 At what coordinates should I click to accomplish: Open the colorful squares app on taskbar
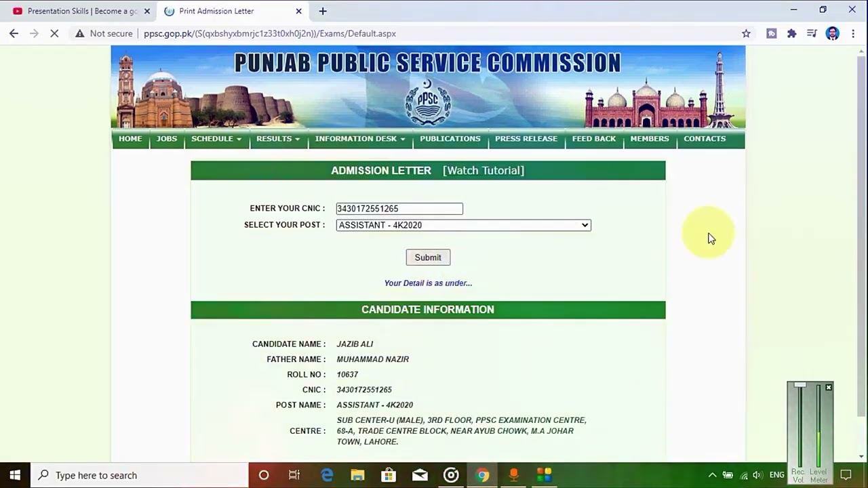coord(545,475)
